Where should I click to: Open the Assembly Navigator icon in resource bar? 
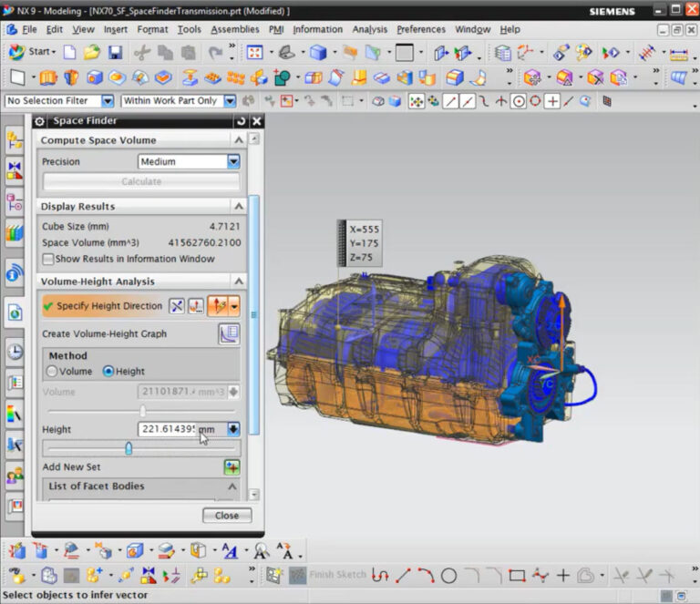pyautogui.click(x=15, y=140)
